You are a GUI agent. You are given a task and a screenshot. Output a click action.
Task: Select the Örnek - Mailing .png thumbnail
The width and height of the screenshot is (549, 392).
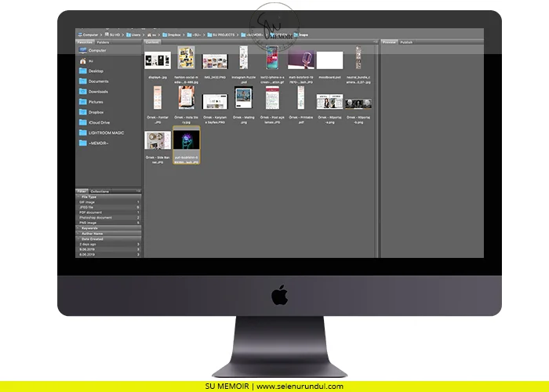[x=244, y=98]
